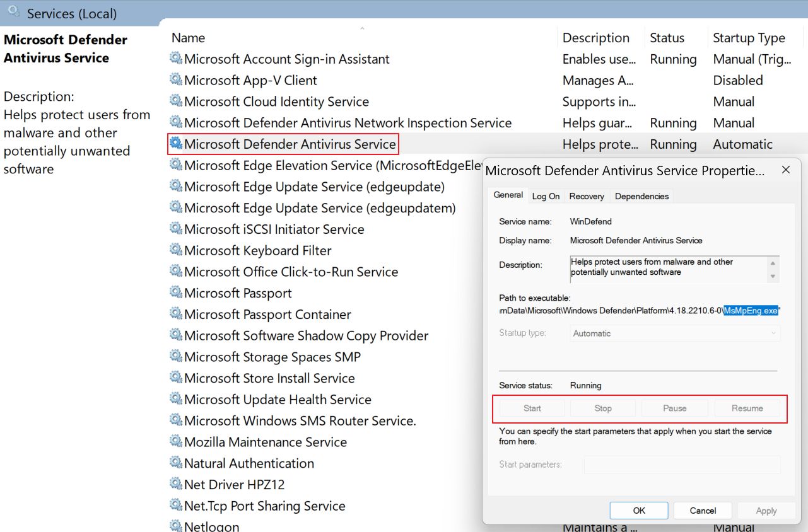
Task: Click gear icon beside Natural Authentication
Action: [x=176, y=463]
